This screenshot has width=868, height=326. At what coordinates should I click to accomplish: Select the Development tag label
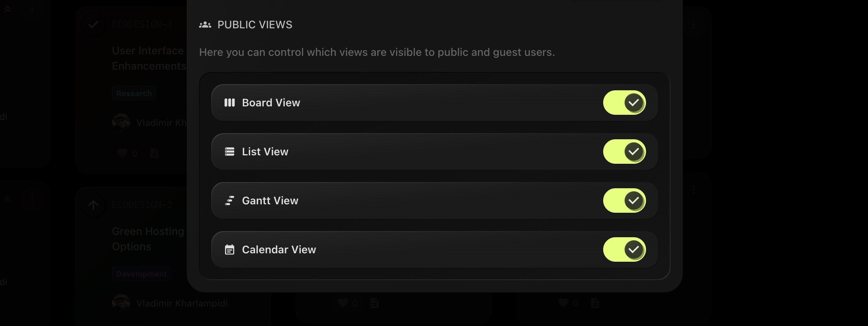[x=141, y=274]
